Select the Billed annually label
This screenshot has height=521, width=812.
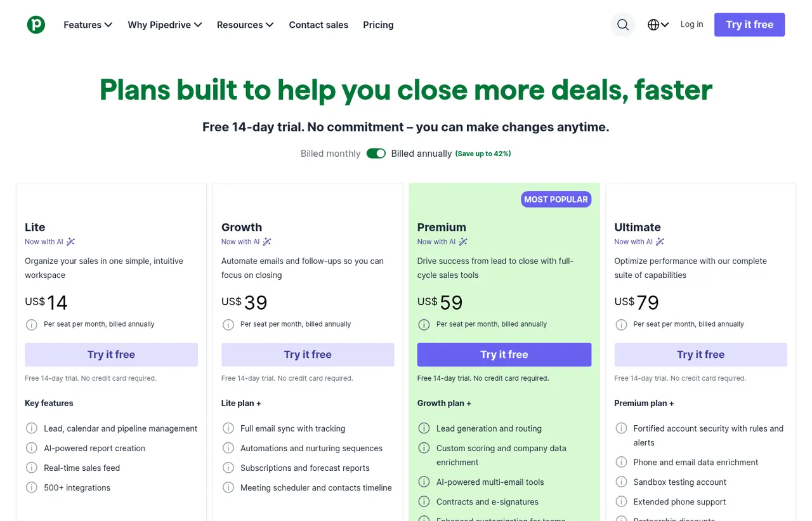(421, 154)
